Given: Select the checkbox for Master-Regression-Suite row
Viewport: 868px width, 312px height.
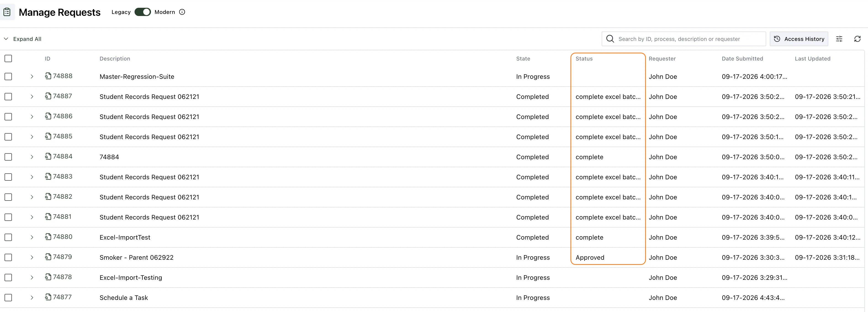Looking at the screenshot, I should coord(8,77).
